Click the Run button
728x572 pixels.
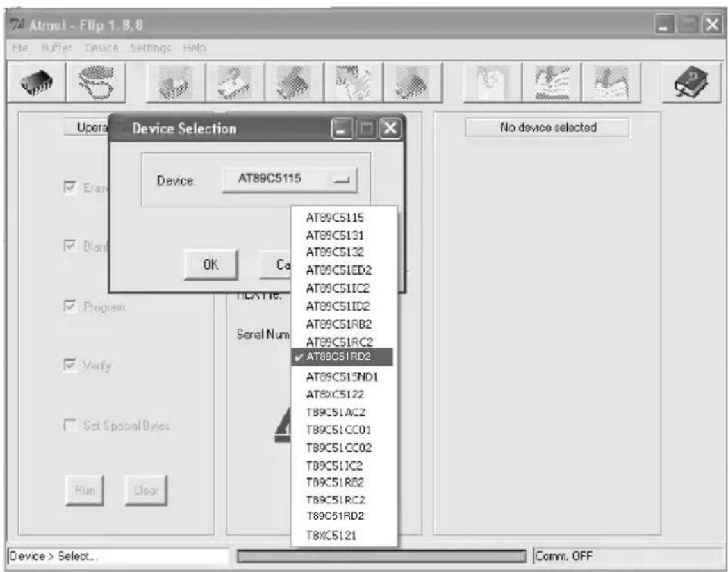(x=85, y=490)
